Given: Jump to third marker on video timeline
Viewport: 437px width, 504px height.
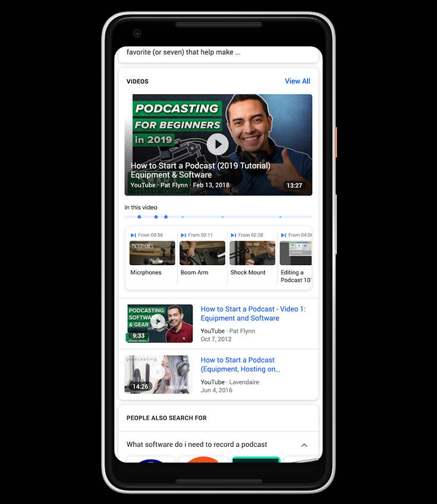Looking at the screenshot, I should click(166, 217).
